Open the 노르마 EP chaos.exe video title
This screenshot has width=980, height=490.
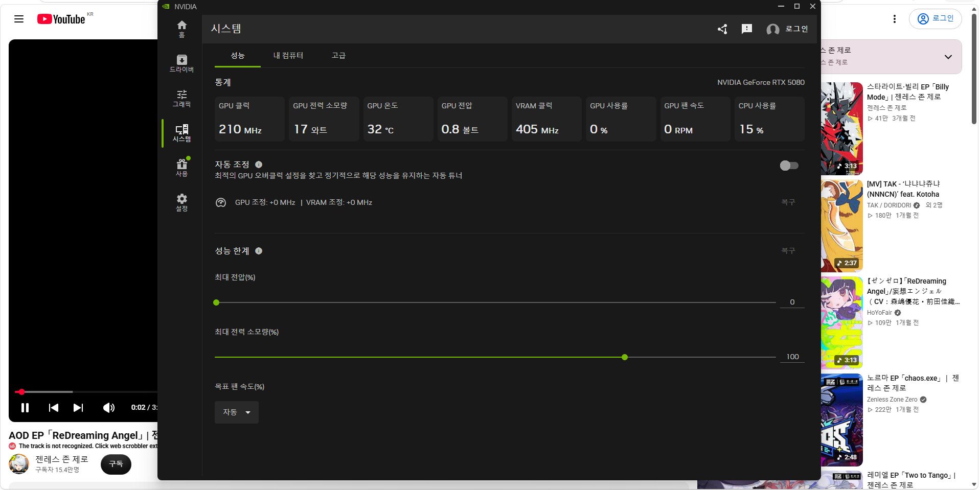click(x=913, y=383)
